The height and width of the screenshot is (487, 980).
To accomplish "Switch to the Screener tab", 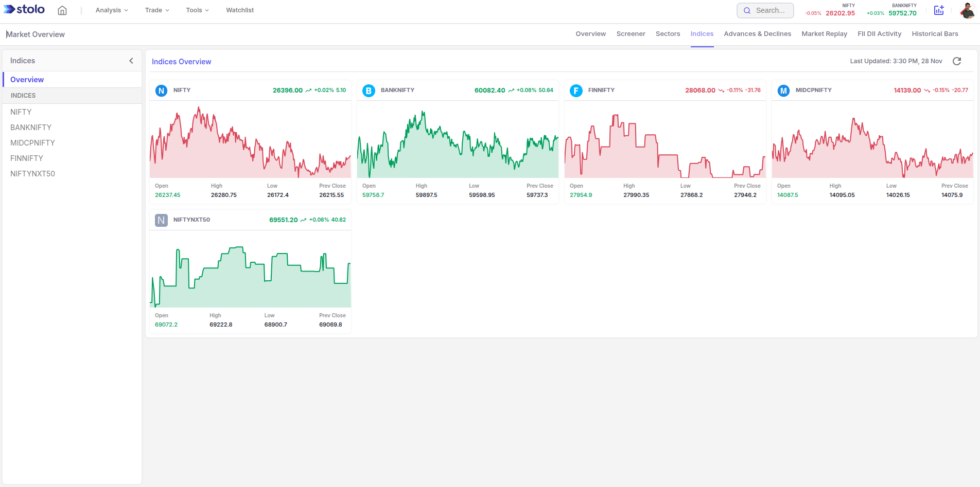I will [631, 34].
